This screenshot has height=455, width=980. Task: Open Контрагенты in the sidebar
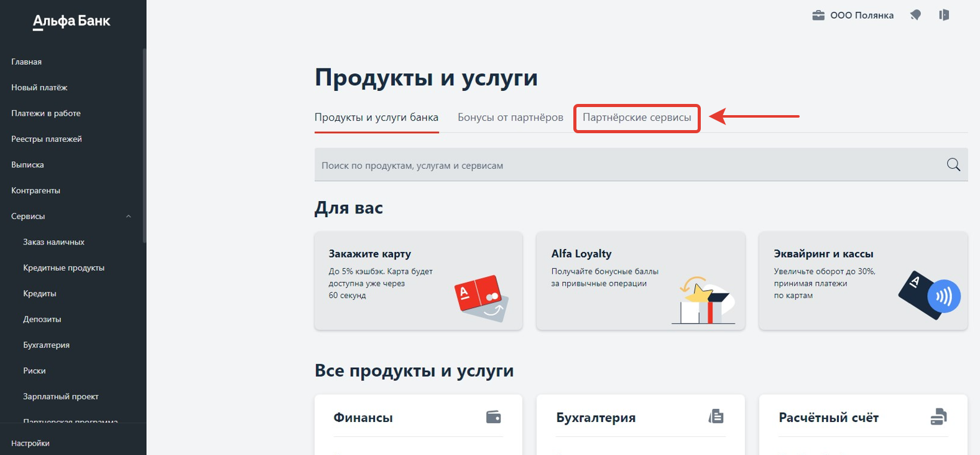tap(35, 190)
